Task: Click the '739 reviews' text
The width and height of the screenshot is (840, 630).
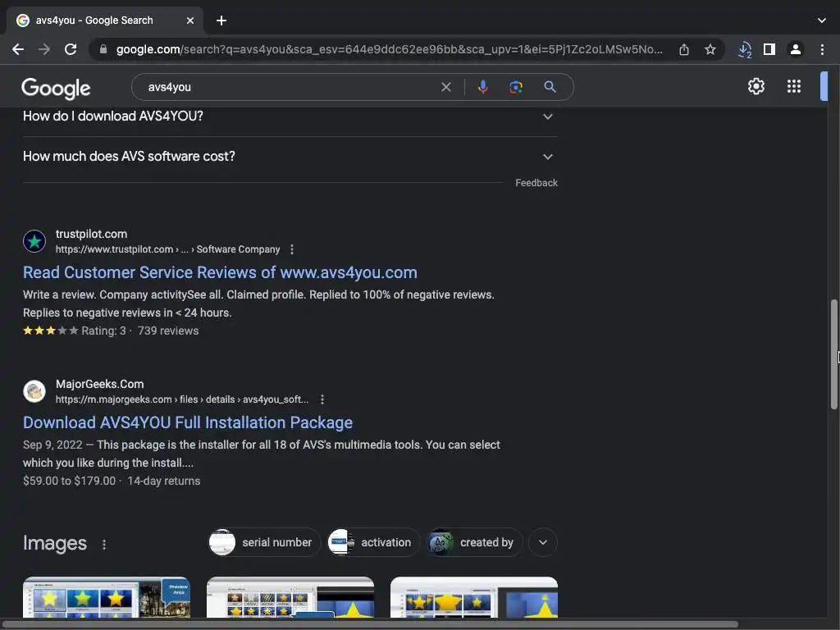Action: point(168,331)
